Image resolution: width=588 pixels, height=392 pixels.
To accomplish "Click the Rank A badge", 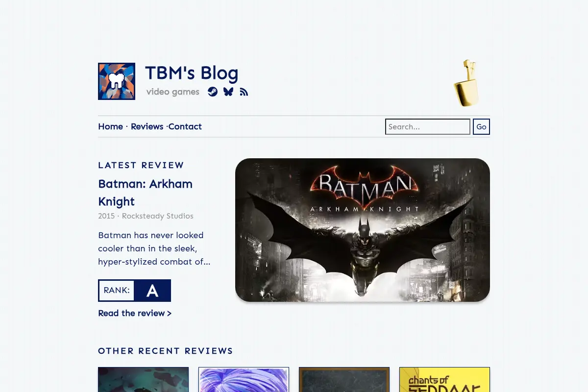I will coord(135,291).
